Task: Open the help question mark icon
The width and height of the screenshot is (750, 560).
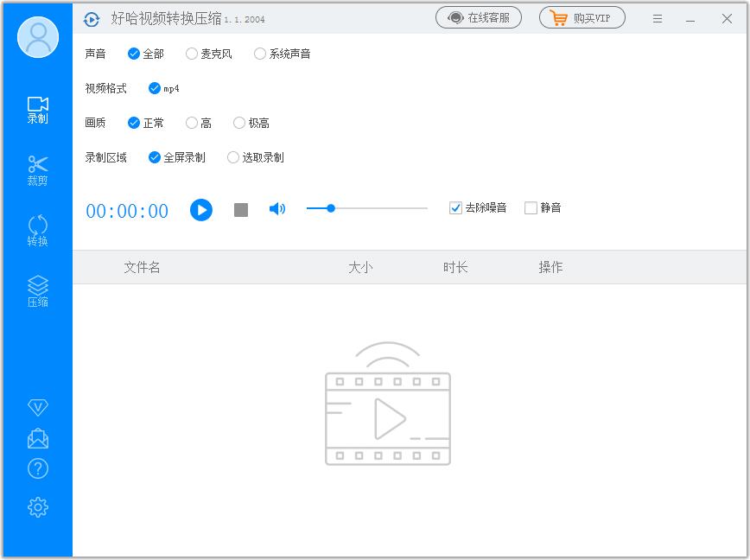Action: pos(37,468)
